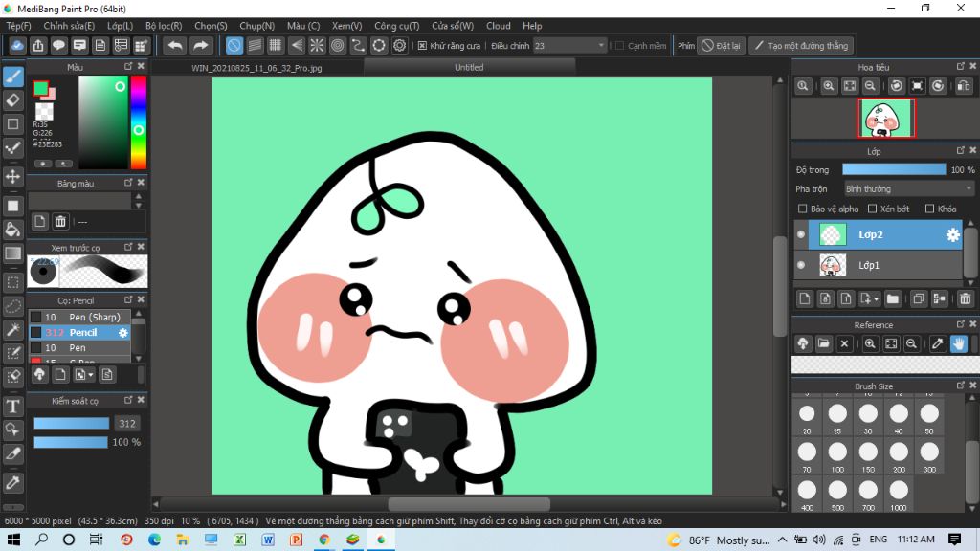Check the Khóa layer lock checkbox
980x551 pixels.
pyautogui.click(x=930, y=209)
